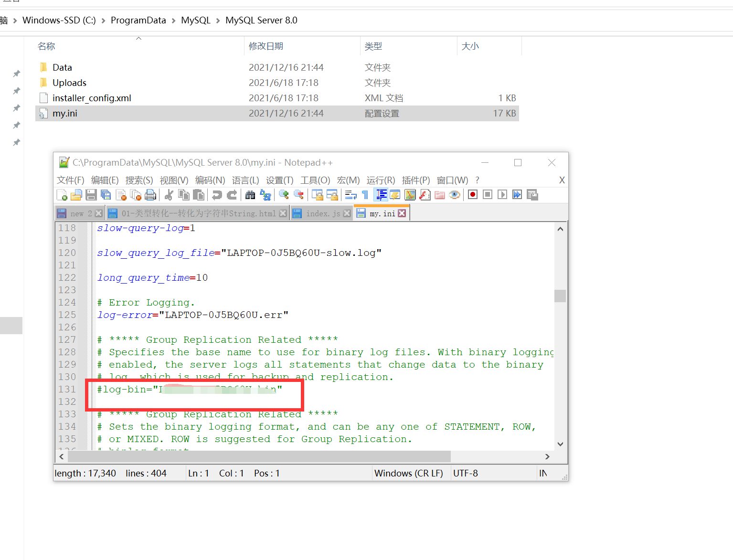Print the document with printer icon
This screenshot has width=733, height=560.
click(x=150, y=195)
